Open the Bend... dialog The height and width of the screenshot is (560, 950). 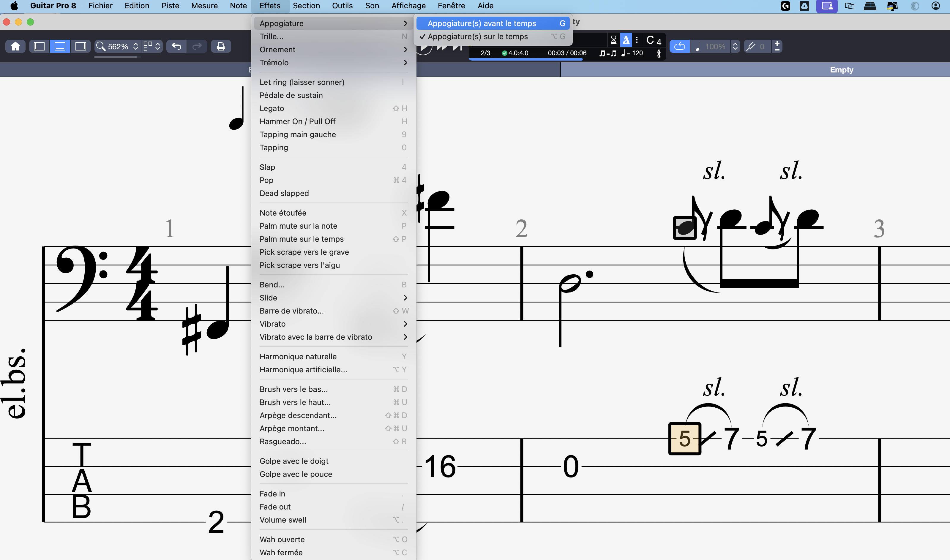click(x=333, y=285)
